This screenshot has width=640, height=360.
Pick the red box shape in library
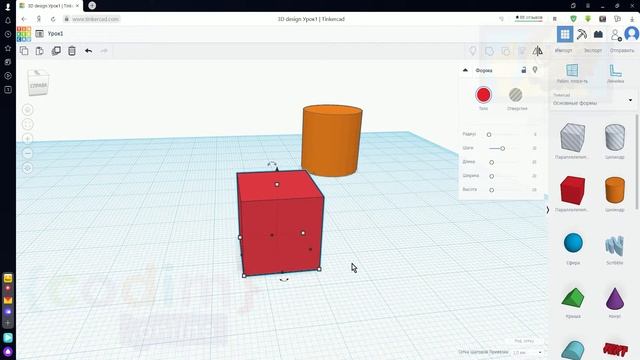[572, 191]
